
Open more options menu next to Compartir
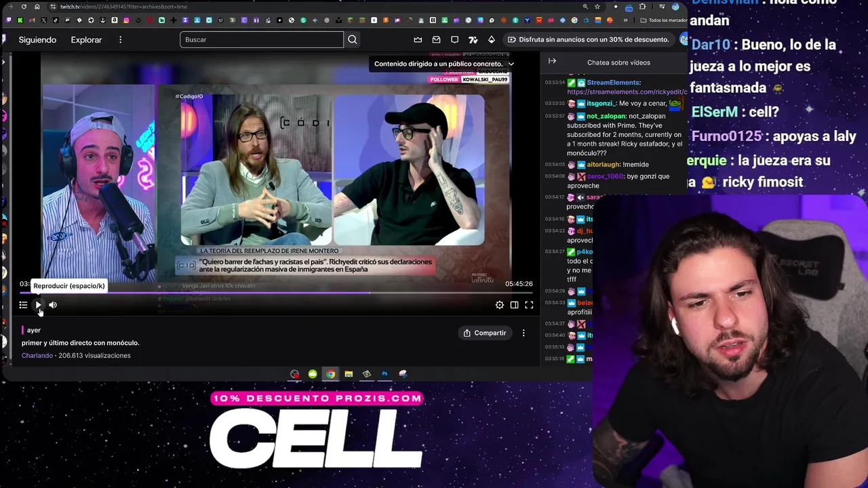(x=524, y=333)
